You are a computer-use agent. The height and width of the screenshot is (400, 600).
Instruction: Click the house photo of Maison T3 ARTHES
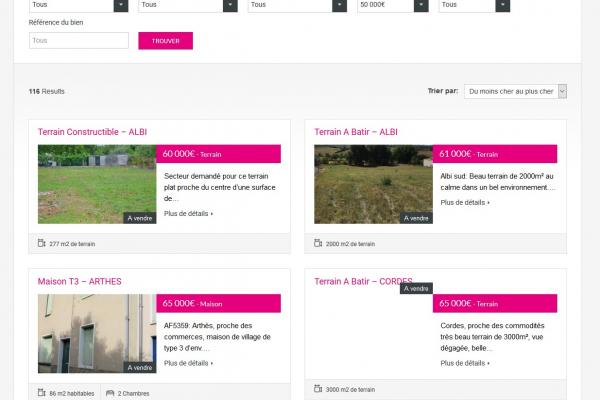96,334
